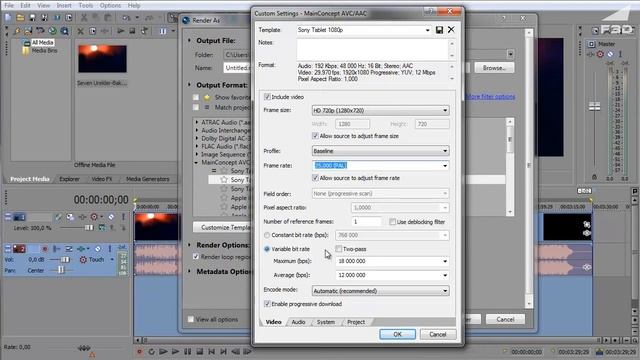The image size is (640, 360).
Task: Click the audio track Pan slider
Action: tap(60, 270)
